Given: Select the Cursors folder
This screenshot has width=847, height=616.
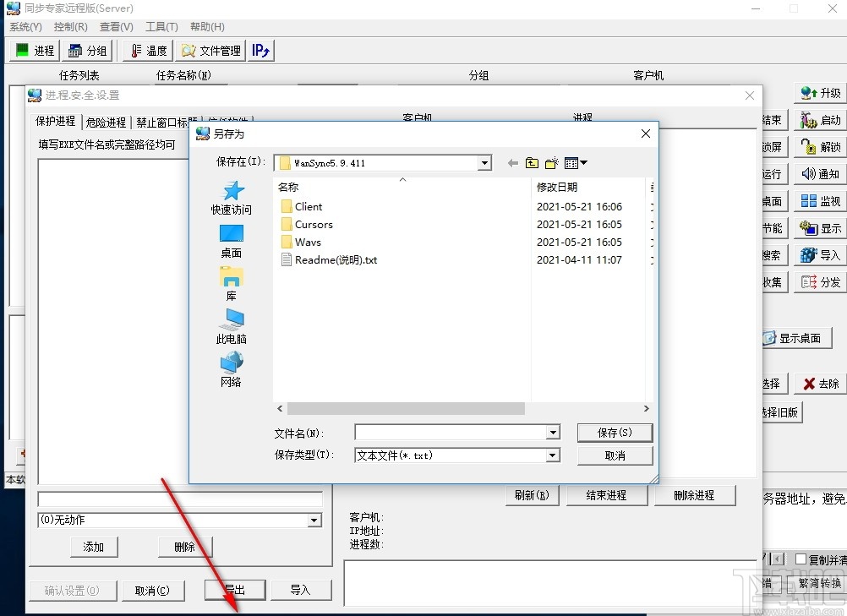Looking at the screenshot, I should (307, 225).
